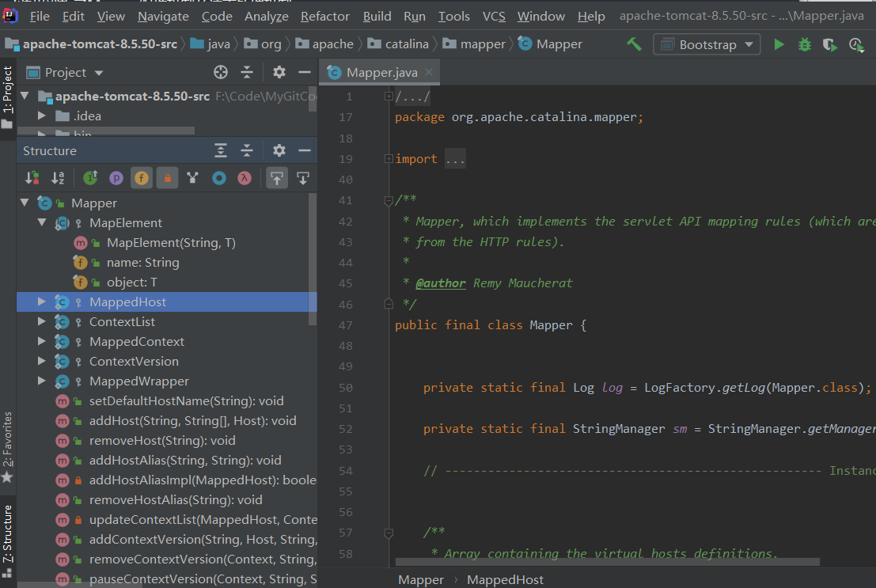The height and width of the screenshot is (588, 876).
Task: Select the Mapper.java editor tab
Action: click(381, 72)
